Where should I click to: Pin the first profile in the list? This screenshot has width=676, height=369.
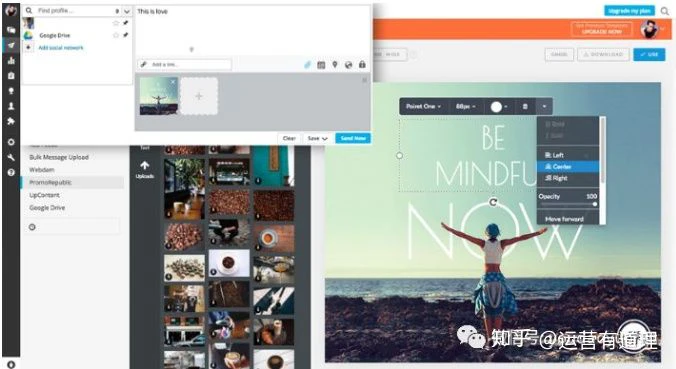pos(125,22)
